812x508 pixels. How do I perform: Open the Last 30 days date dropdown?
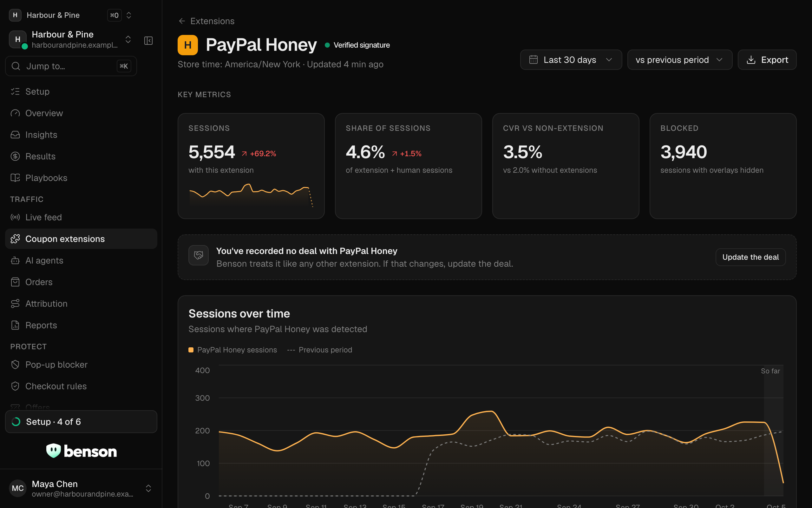click(x=571, y=60)
